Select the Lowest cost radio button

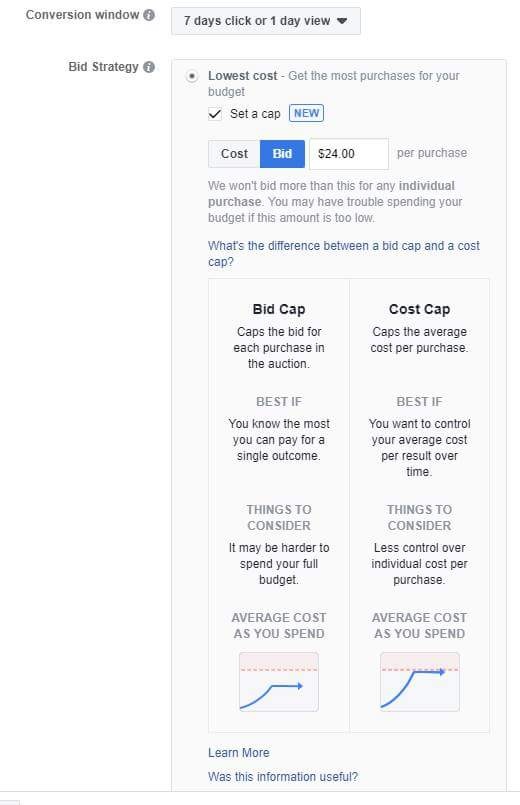(x=192, y=76)
